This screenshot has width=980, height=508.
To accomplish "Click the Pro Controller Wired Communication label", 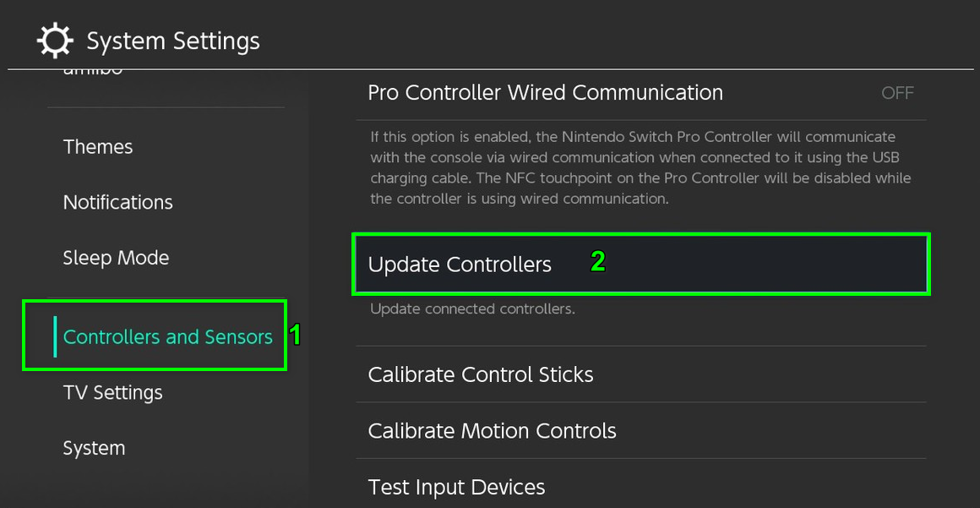I will pyautogui.click(x=545, y=93).
